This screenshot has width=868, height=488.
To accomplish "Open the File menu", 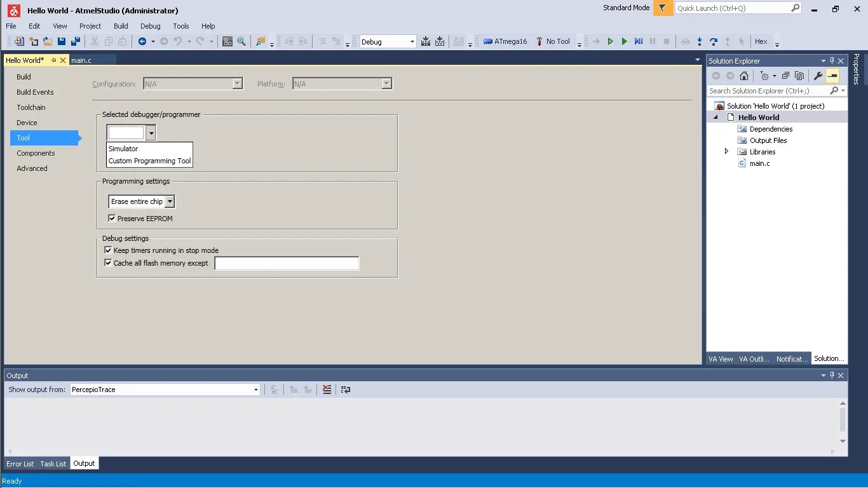I will click(x=11, y=26).
